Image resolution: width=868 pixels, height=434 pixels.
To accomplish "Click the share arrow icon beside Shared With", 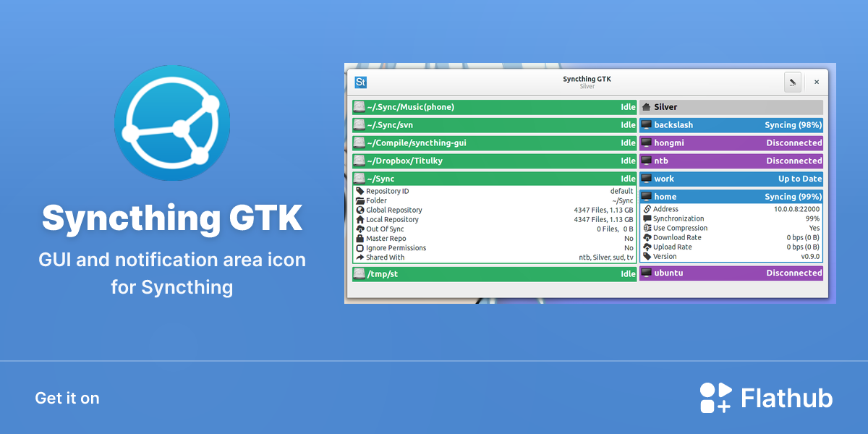I will pyautogui.click(x=360, y=257).
